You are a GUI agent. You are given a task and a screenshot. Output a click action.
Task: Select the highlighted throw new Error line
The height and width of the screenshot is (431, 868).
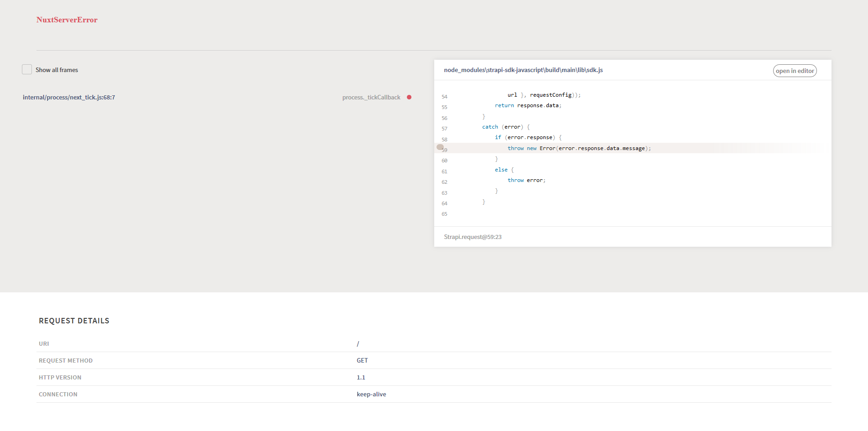click(x=579, y=148)
